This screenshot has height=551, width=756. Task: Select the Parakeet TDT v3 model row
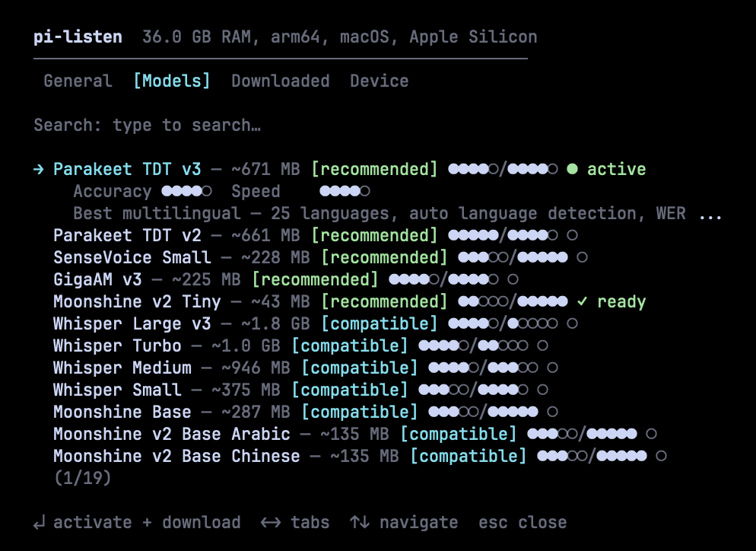tap(340, 170)
